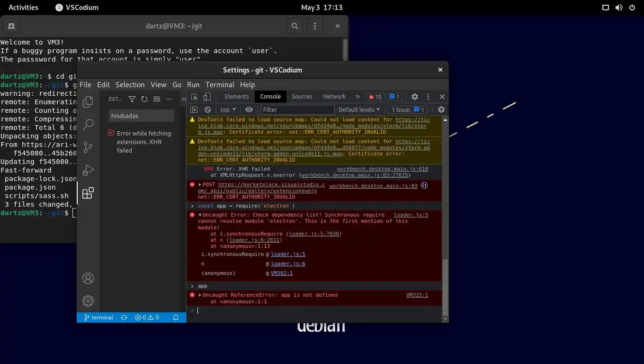Click Synchronize Changes icon in status bar
The height and width of the screenshot is (364, 644).
(x=124, y=318)
